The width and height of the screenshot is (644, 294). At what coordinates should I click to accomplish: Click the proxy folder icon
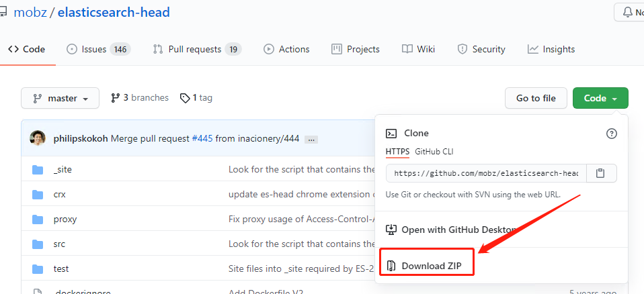click(x=38, y=219)
